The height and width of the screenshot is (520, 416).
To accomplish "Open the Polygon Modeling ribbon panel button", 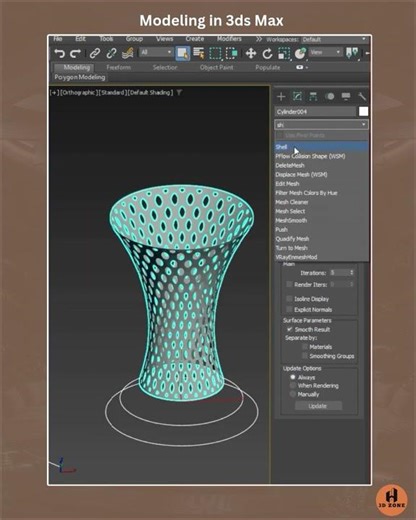I will [80, 77].
